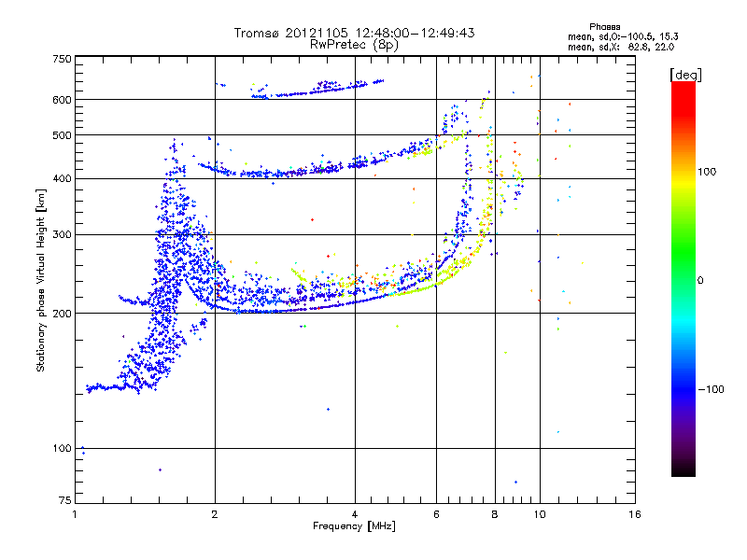Click the 'mean, sd,O:-100.5, 15.3' statistic line
This screenshot has width=747, height=560.
point(623,36)
